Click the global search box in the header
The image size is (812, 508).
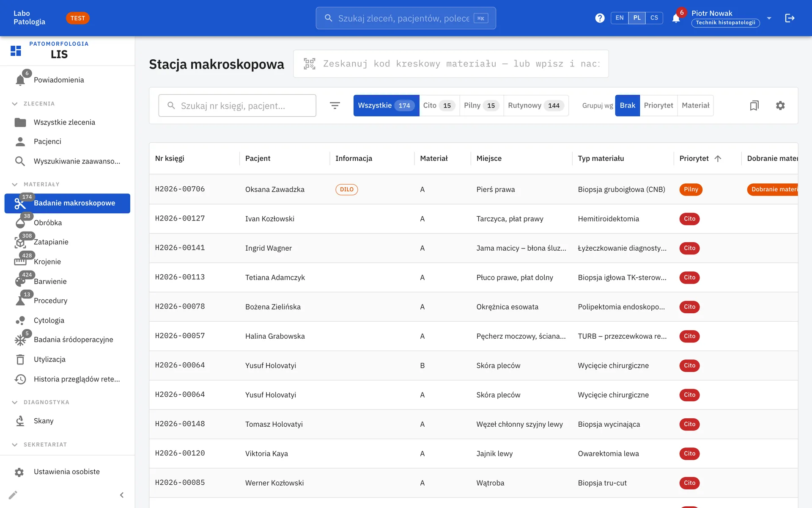(x=406, y=18)
